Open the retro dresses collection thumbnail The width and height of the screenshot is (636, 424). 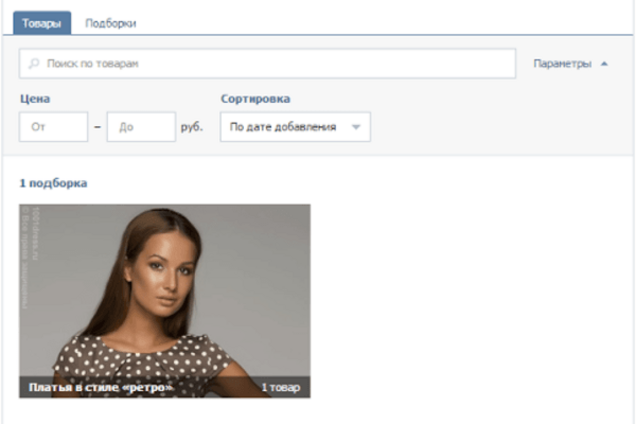[x=164, y=290]
